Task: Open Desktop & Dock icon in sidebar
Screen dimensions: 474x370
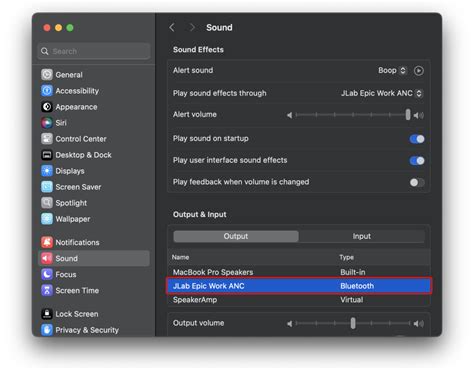Action: (47, 155)
